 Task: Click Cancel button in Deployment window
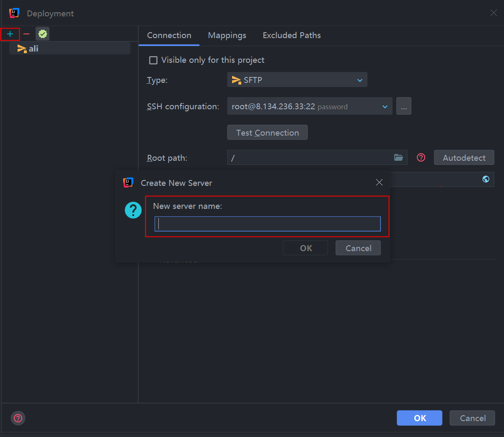coord(473,418)
